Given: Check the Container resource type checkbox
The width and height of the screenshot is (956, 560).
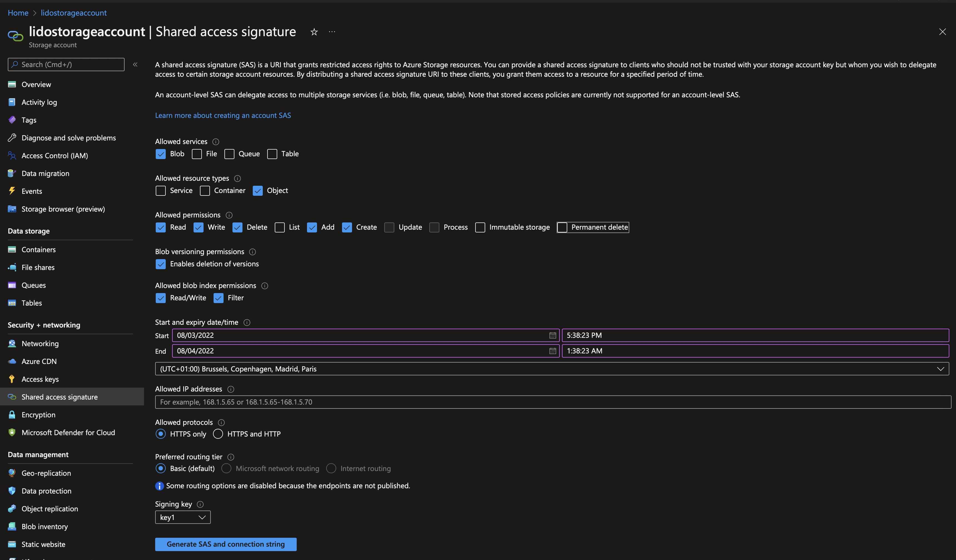Looking at the screenshot, I should pos(205,191).
